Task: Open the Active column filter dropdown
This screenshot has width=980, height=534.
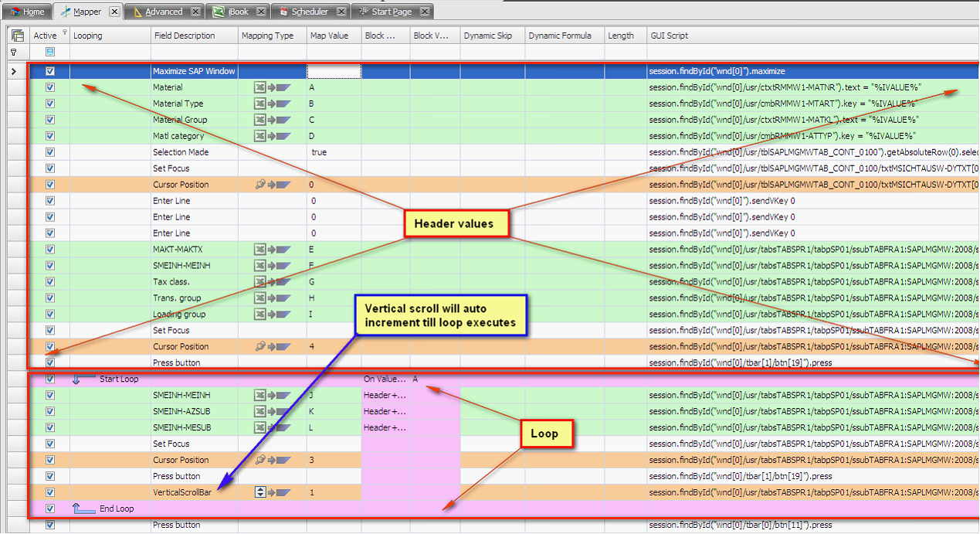Action: point(65,32)
